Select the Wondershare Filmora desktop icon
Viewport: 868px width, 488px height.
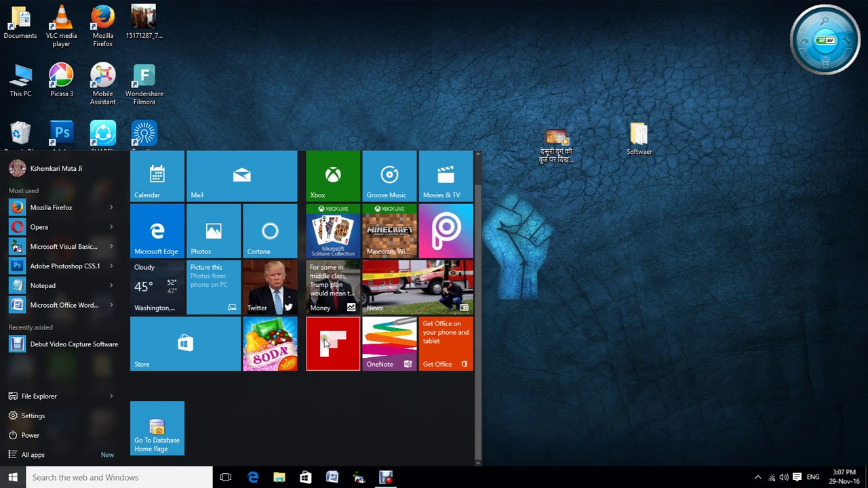144,84
